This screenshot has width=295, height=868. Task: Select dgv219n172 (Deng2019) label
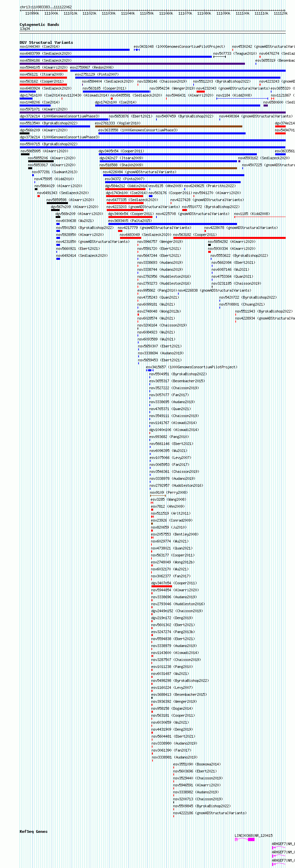tap(172, 618)
